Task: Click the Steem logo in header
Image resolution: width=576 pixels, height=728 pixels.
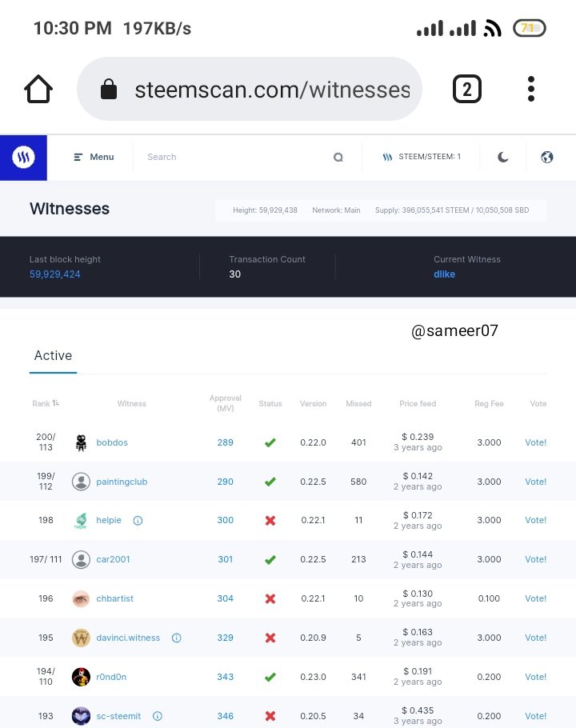Action: tap(23, 158)
